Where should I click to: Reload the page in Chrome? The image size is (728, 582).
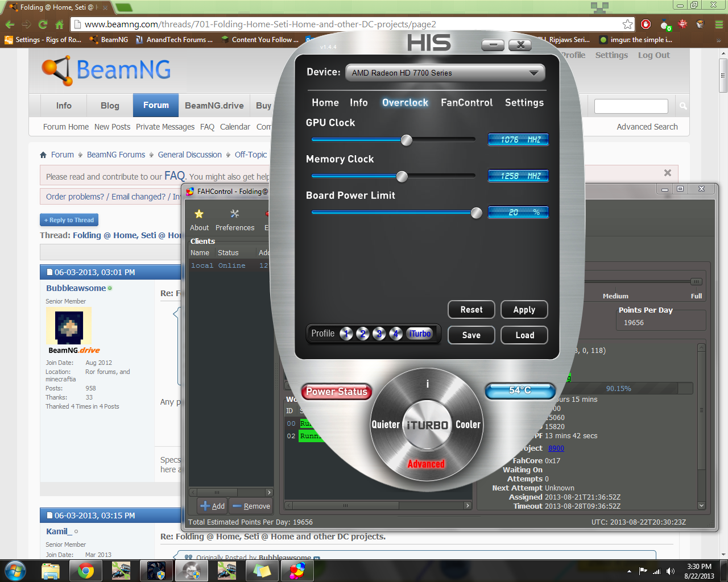[43, 24]
